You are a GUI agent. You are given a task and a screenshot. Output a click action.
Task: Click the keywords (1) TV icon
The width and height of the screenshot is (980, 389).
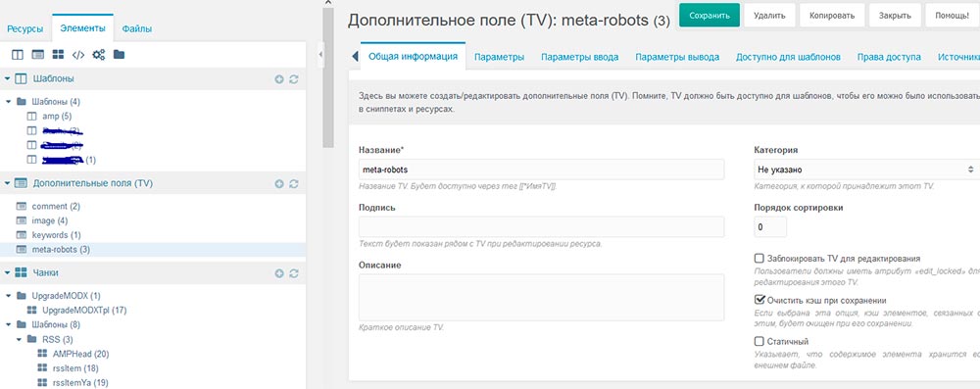click(x=22, y=235)
